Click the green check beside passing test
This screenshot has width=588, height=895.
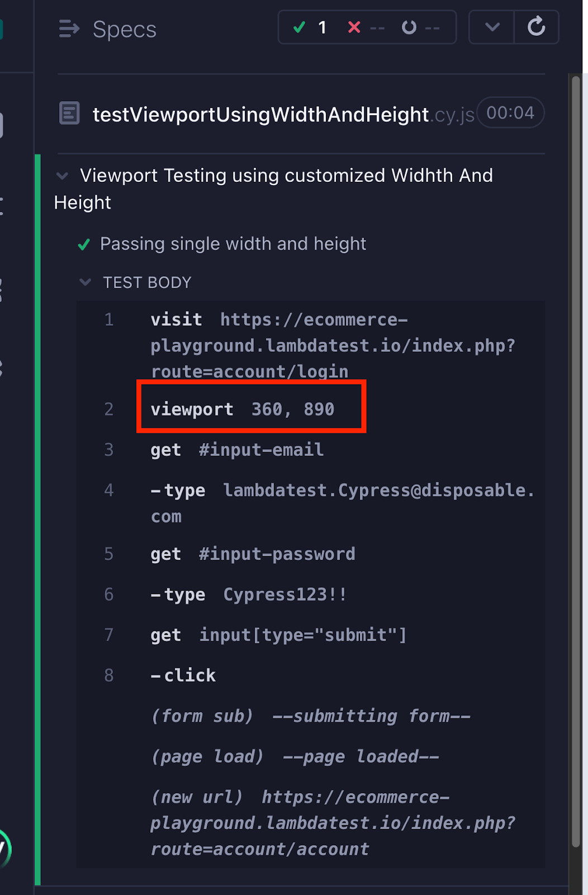click(84, 244)
